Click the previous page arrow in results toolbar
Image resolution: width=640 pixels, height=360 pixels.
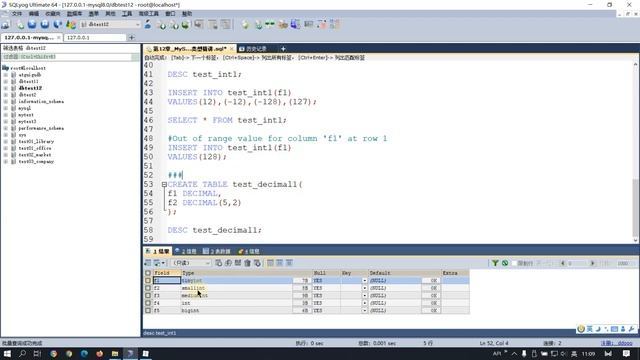coord(562,263)
